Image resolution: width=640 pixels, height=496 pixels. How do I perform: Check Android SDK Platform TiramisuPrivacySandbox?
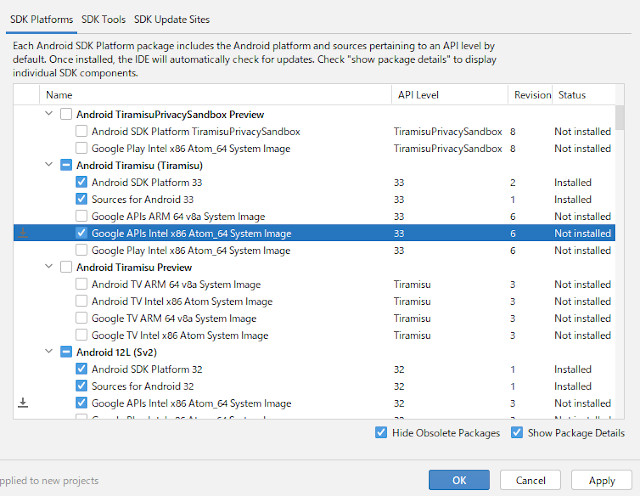point(81,131)
